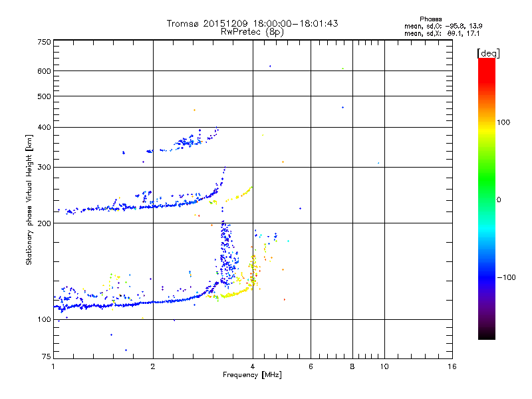Click the 'mean, sd,O: -95.8, 13.9' line
Screen dimensions: 532x399
tap(443, 26)
